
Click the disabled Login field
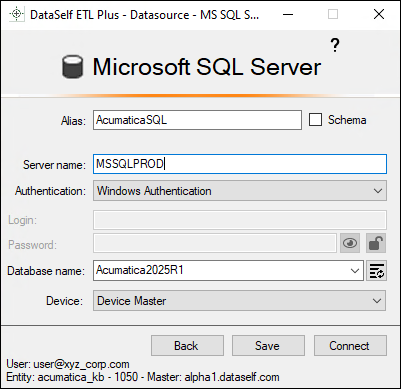[240, 220]
